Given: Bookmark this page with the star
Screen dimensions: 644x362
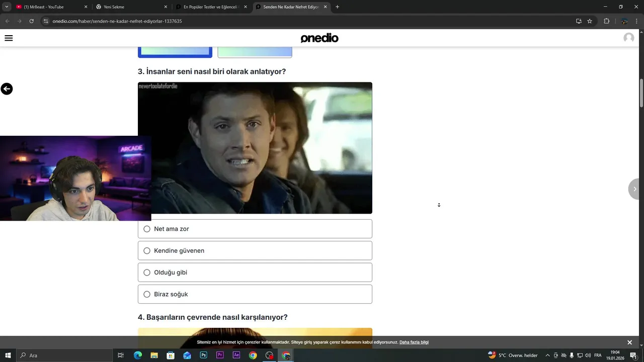Looking at the screenshot, I should tap(590, 21).
